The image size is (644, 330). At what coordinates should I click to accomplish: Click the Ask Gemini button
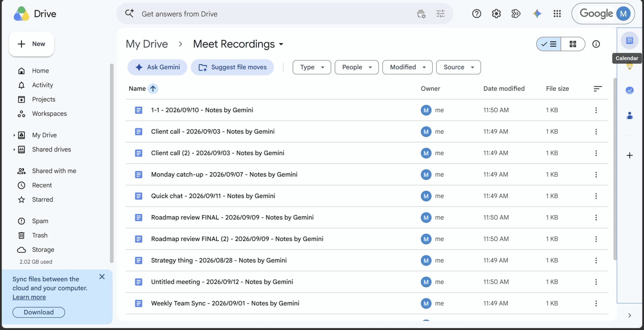(x=157, y=67)
